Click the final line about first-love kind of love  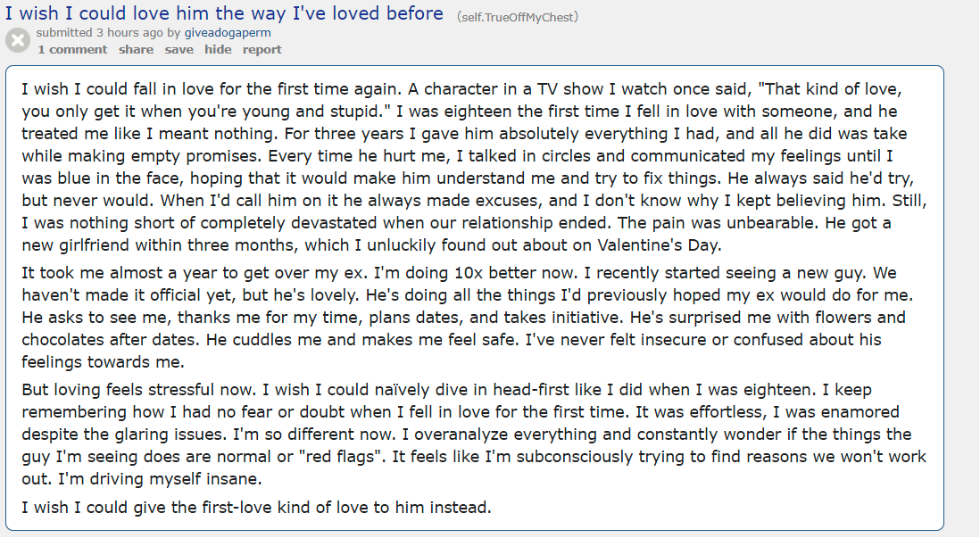point(256,509)
